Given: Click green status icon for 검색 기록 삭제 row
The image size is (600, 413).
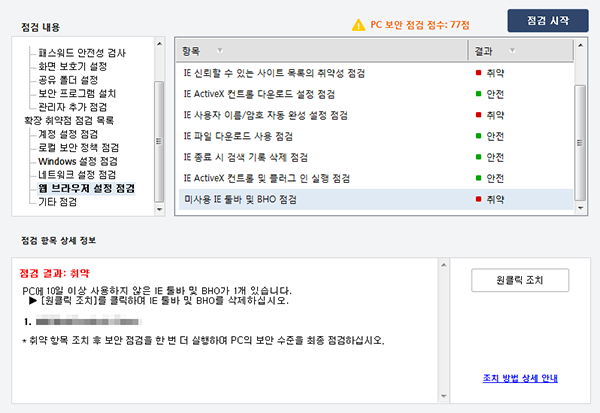Looking at the screenshot, I should (478, 157).
